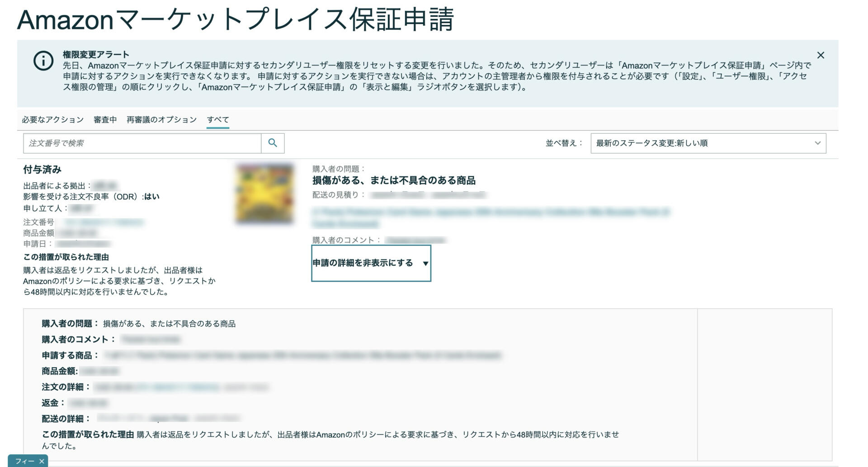Close the フィー tag with its X

pyautogui.click(x=42, y=461)
